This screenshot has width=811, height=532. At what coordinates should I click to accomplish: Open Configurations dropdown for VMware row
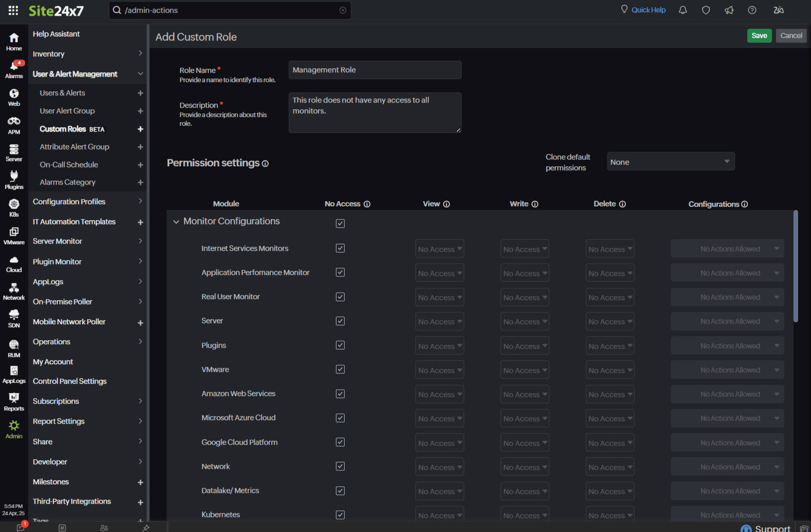click(727, 370)
